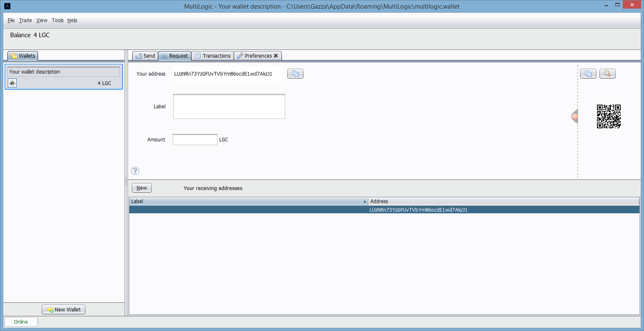Screen dimensions: 644x331
Task: Click the 4 LGC wallet balance
Action: pyautogui.click(x=104, y=83)
